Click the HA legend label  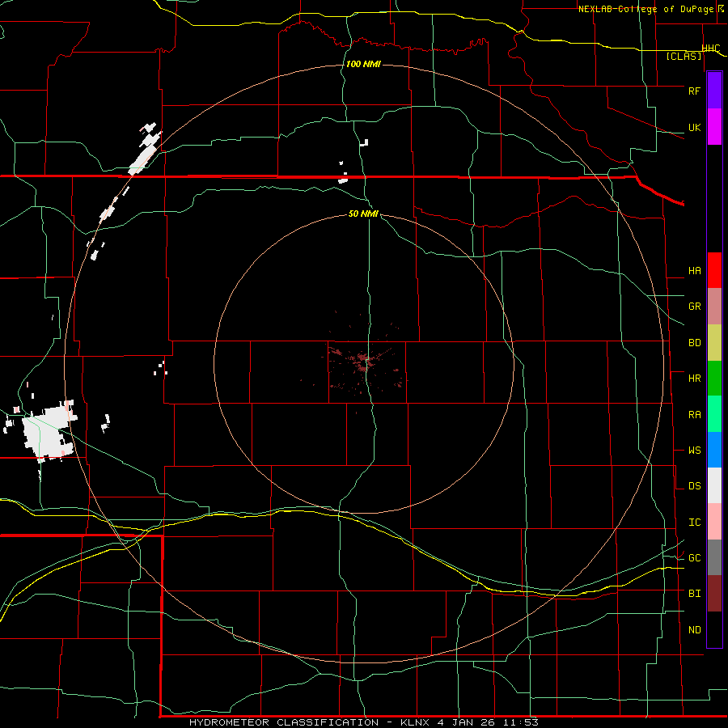pyautogui.click(x=695, y=270)
